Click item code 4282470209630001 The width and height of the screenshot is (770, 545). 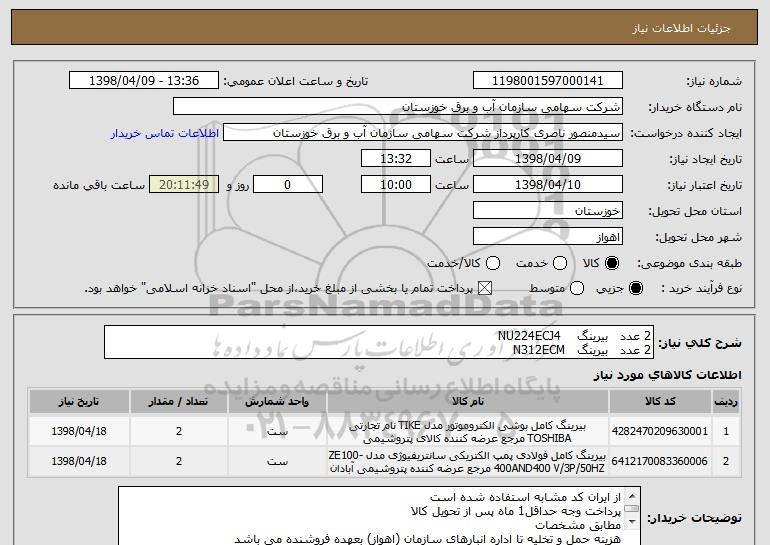click(x=660, y=431)
